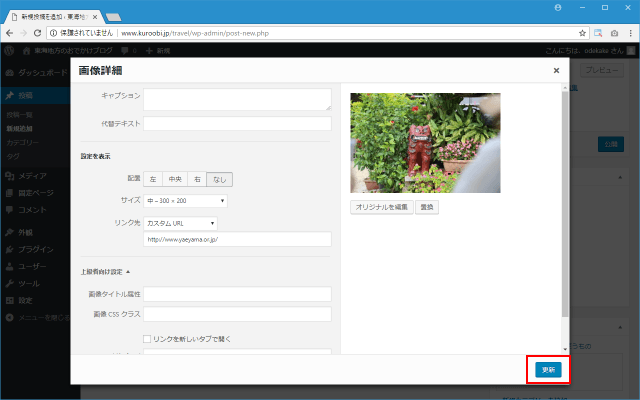Select なし alignment option
This screenshot has height=400, width=640.
coord(220,179)
